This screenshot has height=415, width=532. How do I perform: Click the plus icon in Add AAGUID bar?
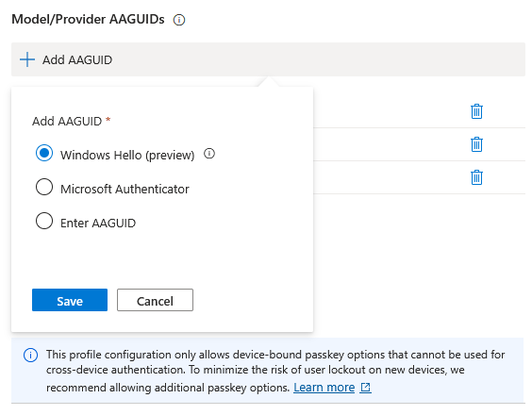pos(27,59)
